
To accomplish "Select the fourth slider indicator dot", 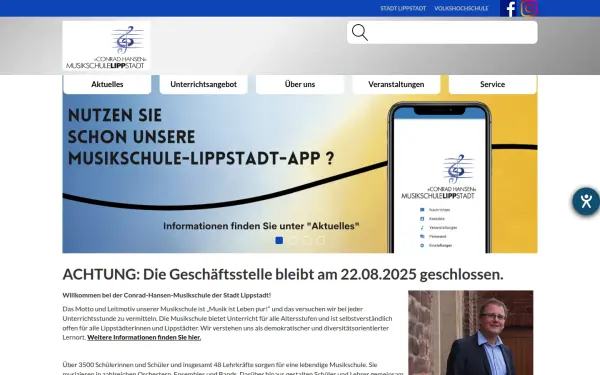I will [321, 240].
